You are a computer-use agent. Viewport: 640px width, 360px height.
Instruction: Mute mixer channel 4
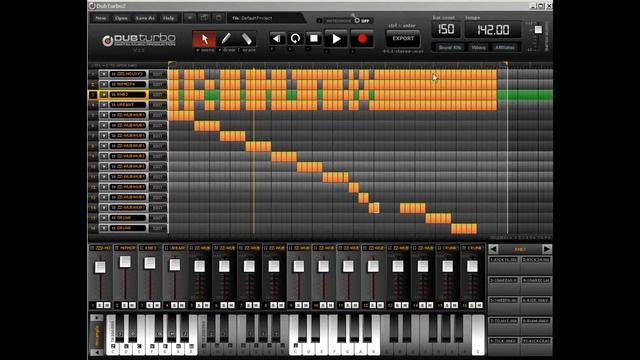pos(182,305)
